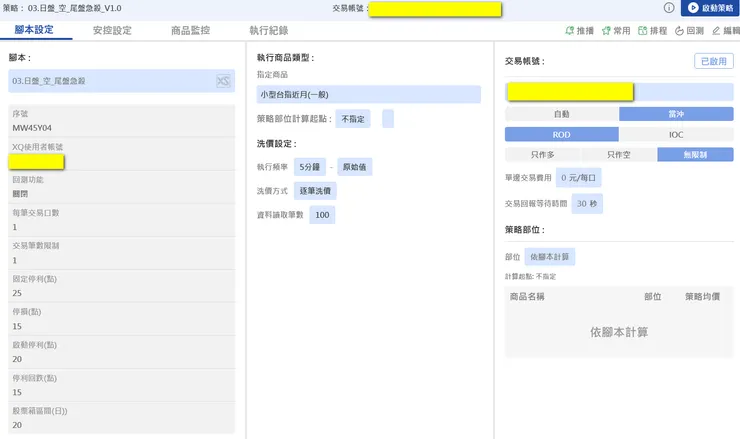Click the 固定停利(點) value 25
Image resolution: width=740 pixels, height=439 pixels.
click(17, 293)
